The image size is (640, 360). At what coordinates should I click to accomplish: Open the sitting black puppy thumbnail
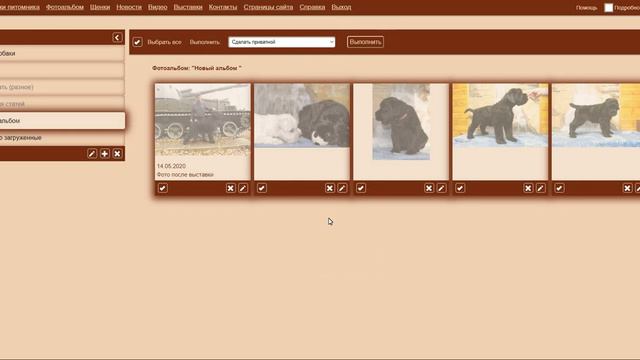coord(401,122)
